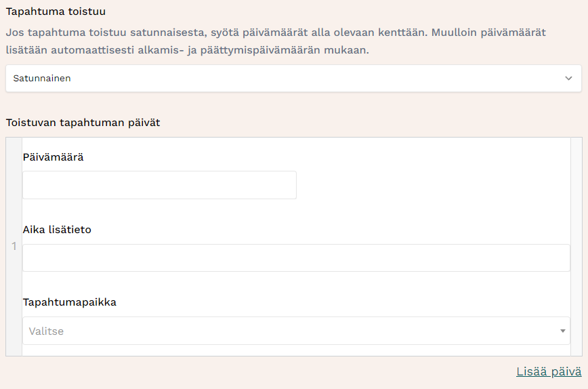
Task: Click the instruction line starting with lisätään automaattisesti
Action: pyautogui.click(x=187, y=50)
